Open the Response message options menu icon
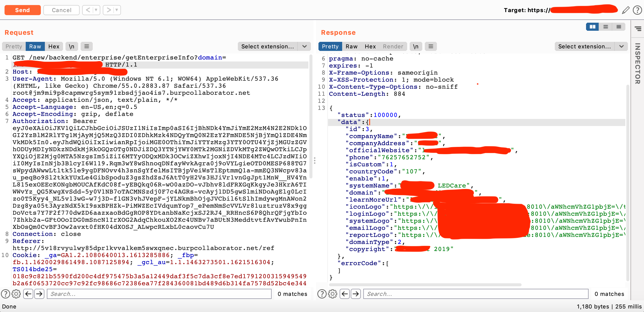This screenshot has height=312, width=644. coord(431,46)
